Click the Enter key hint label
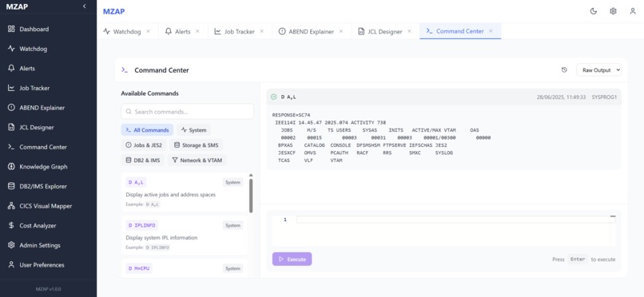The image size is (644, 297). coord(578,259)
